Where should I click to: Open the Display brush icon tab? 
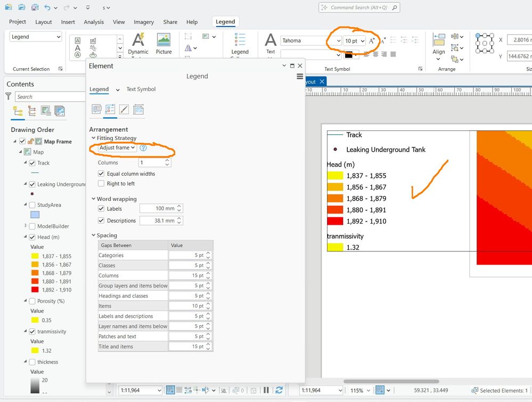124,109
